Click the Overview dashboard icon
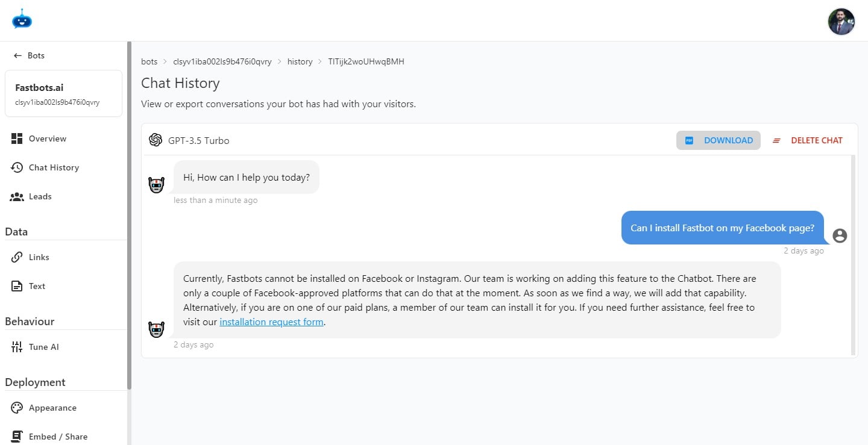 tap(17, 138)
